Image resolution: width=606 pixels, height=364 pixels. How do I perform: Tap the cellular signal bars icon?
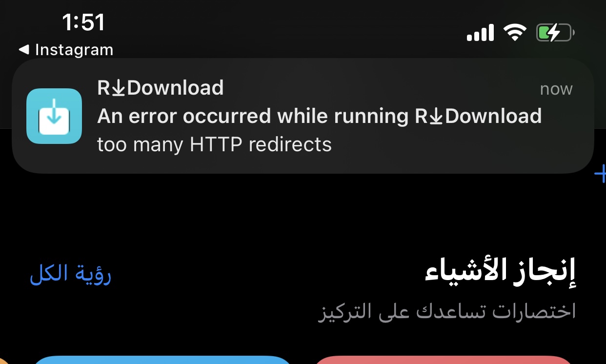point(480,34)
